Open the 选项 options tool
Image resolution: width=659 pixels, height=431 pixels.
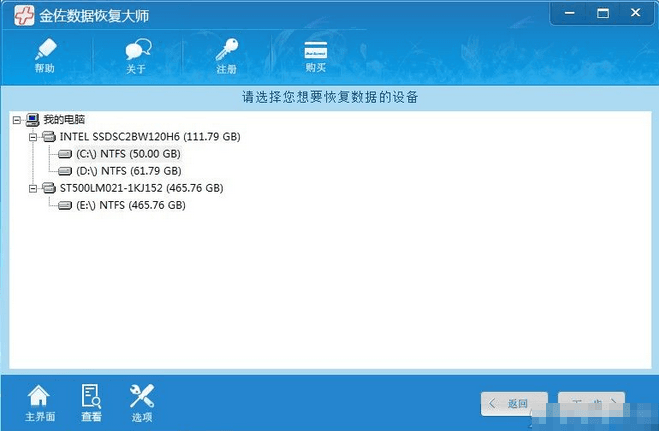coord(142,403)
